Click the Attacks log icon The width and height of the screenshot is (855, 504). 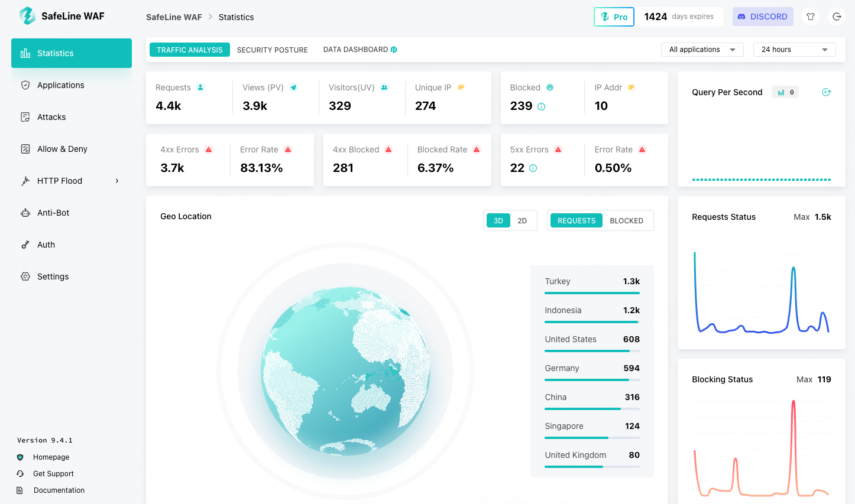coord(25,117)
